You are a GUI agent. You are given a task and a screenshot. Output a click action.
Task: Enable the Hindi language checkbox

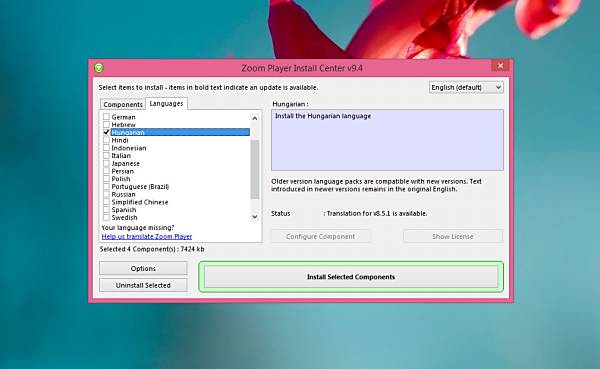(x=106, y=140)
